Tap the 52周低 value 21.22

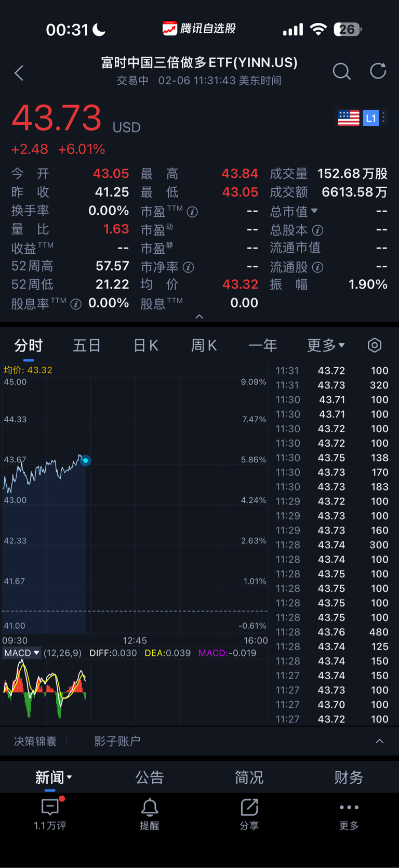112,284
